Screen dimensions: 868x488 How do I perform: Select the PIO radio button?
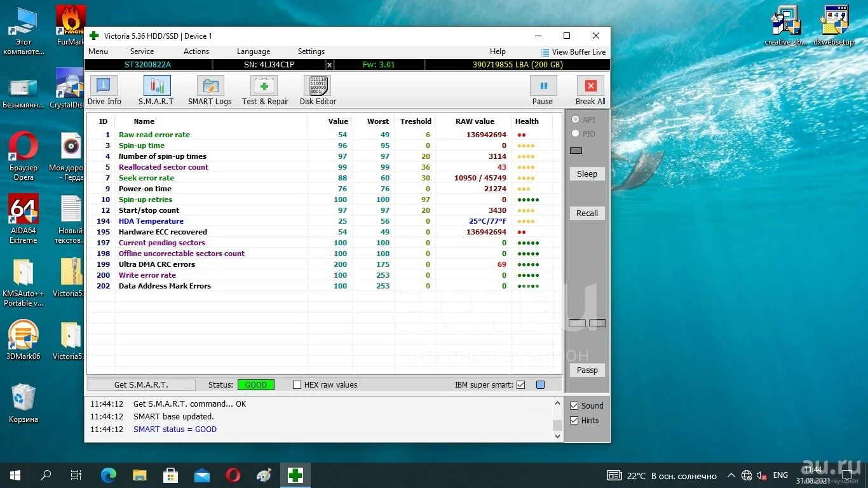(x=576, y=133)
